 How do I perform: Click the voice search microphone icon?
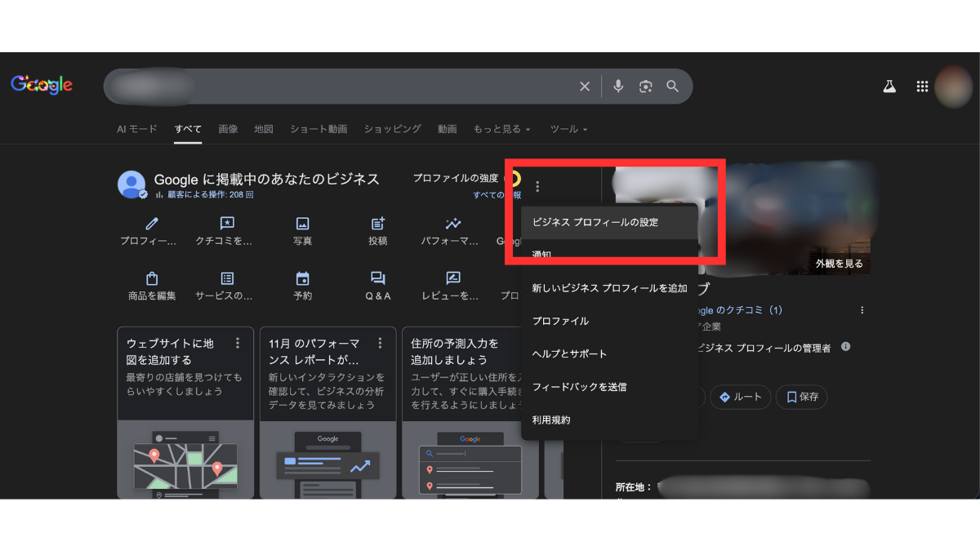pyautogui.click(x=618, y=87)
